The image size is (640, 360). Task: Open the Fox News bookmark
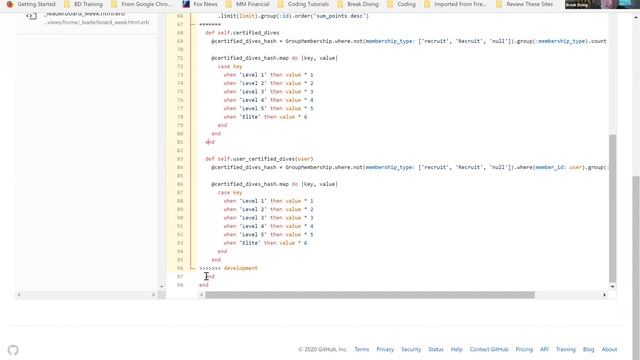tap(200, 4)
